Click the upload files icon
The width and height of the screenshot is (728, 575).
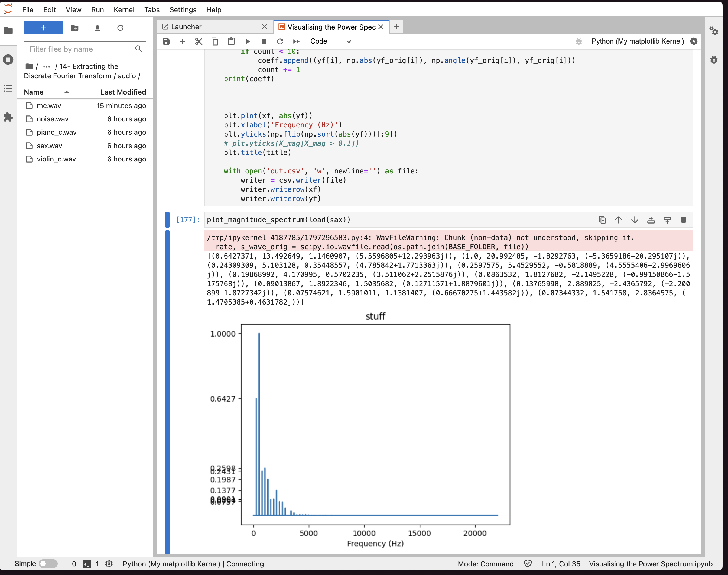click(x=97, y=28)
